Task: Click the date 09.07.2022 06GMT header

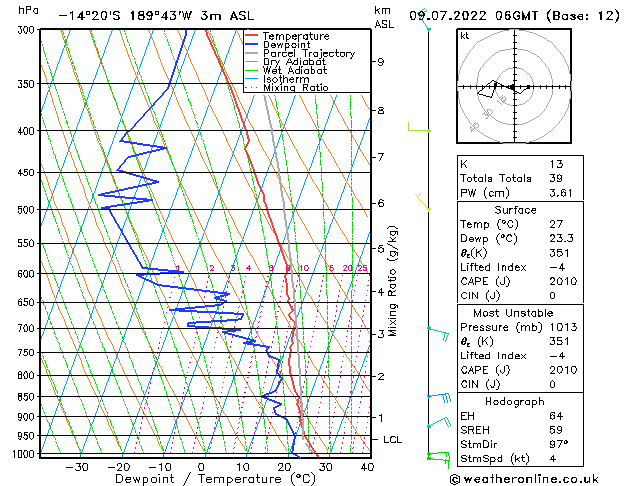Action: (x=477, y=16)
